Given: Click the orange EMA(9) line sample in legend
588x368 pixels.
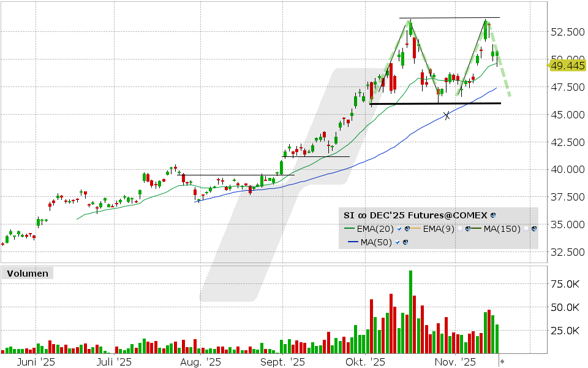Looking at the screenshot, I should (415, 228).
